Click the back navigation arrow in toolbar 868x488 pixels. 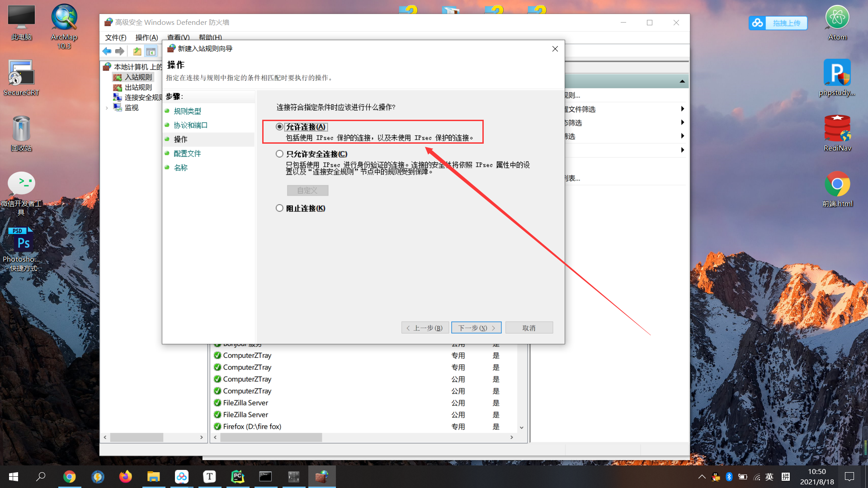coord(107,51)
